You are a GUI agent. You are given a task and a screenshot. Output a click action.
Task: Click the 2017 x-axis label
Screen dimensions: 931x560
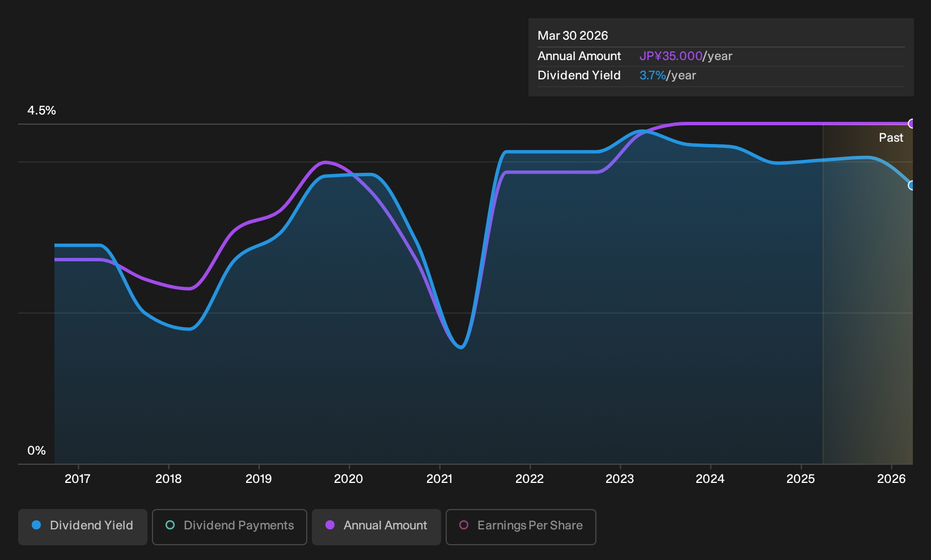tap(78, 479)
